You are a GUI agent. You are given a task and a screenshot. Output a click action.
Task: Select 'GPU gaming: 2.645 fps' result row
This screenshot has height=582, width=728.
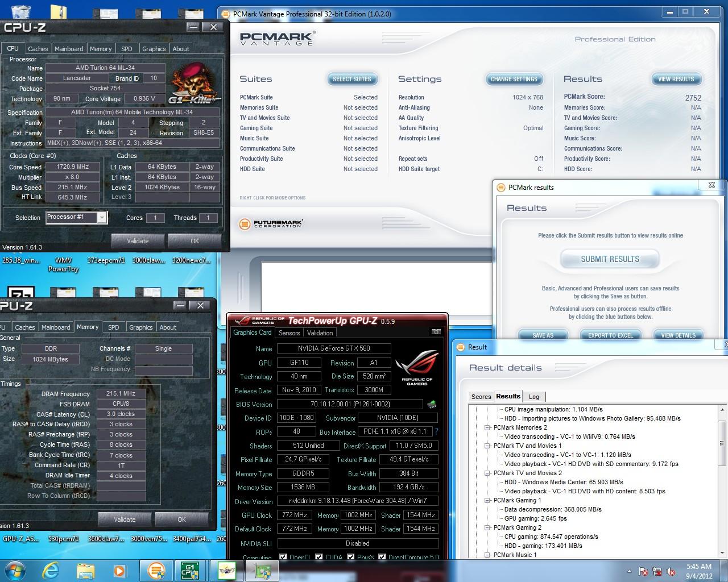535,518
